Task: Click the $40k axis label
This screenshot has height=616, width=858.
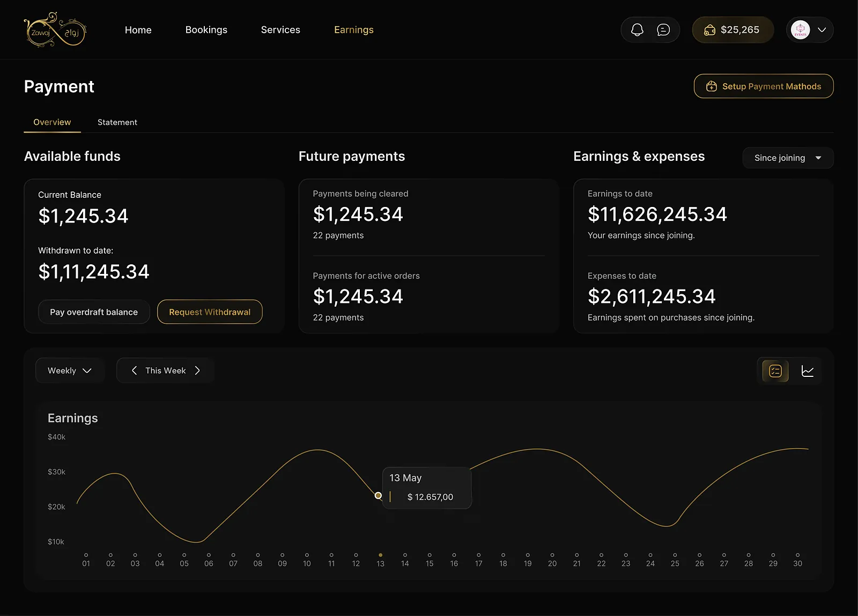Action: pos(56,437)
